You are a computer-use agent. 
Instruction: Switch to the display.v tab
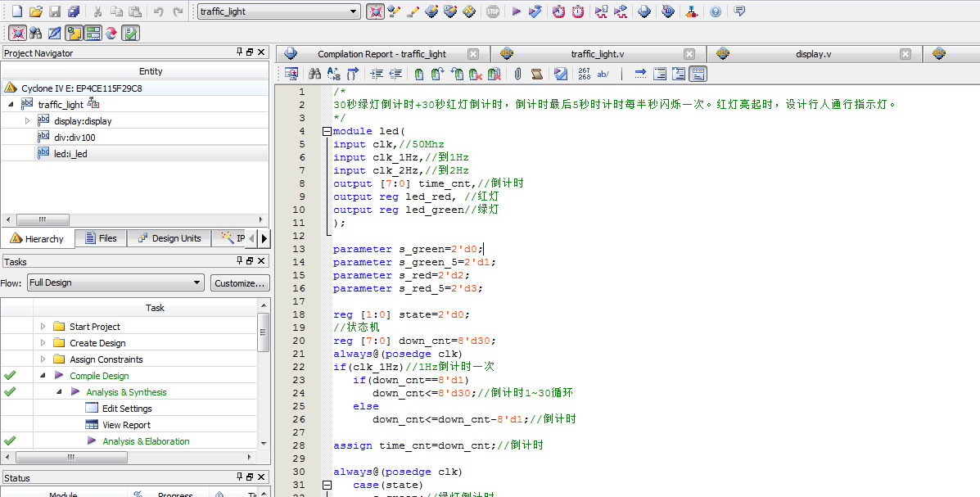click(813, 54)
